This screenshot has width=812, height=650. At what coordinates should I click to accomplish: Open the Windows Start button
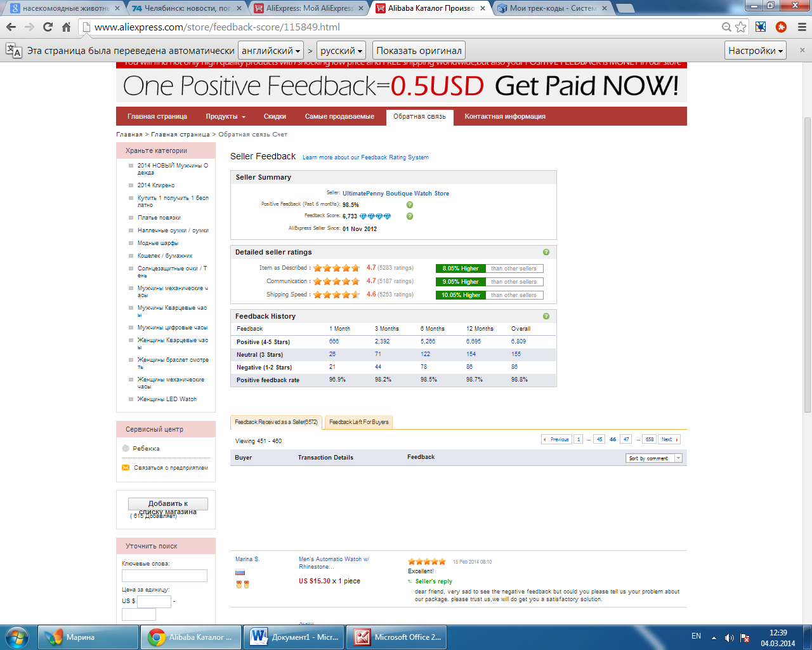tap(17, 637)
